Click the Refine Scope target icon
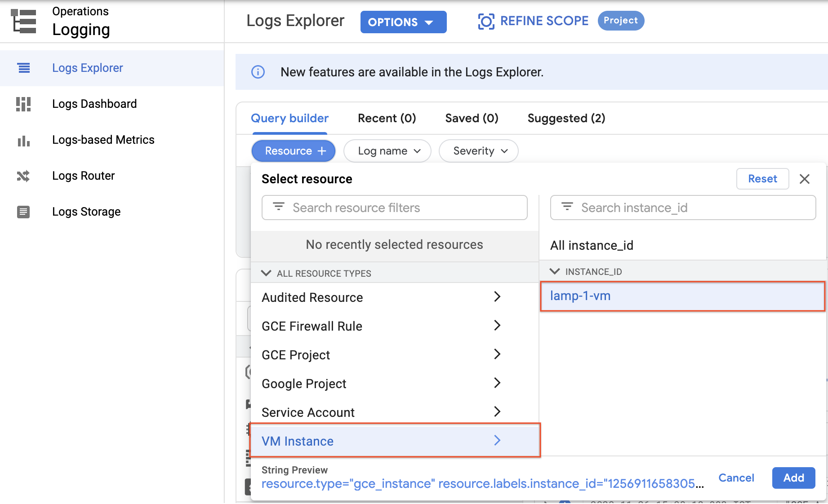The height and width of the screenshot is (504, 828). (486, 21)
